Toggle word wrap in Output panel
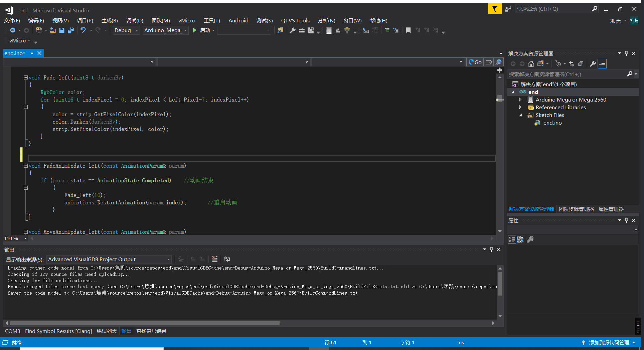The height and width of the screenshot is (350, 644). (x=227, y=259)
